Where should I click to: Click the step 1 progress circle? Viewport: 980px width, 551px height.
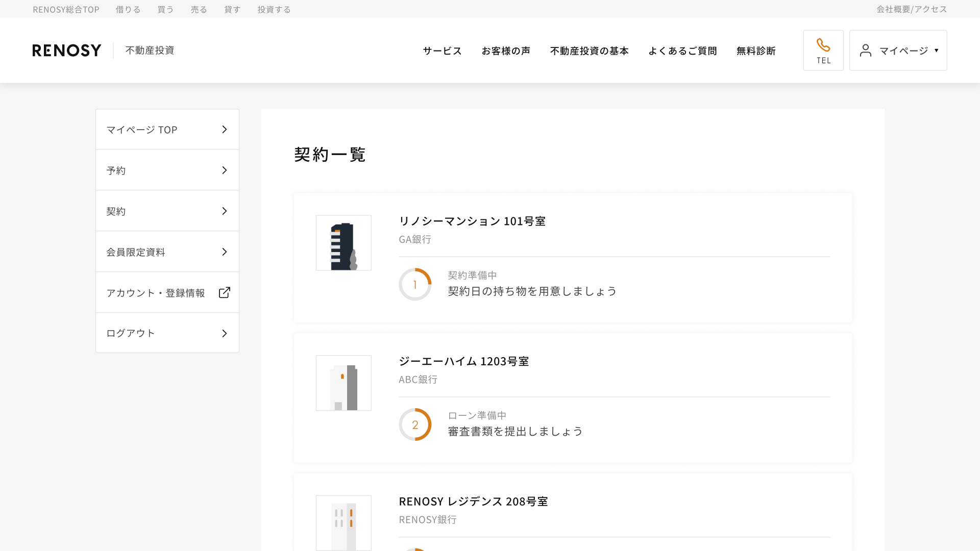click(415, 284)
